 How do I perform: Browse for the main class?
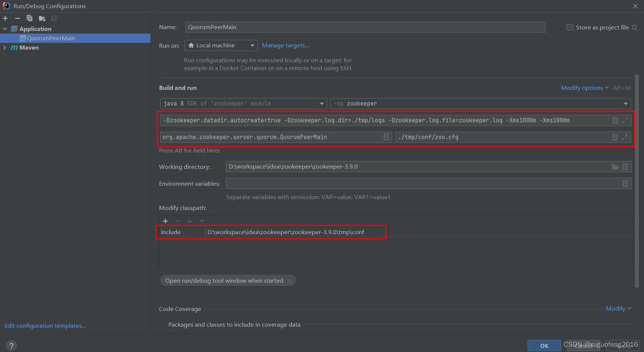pos(386,137)
